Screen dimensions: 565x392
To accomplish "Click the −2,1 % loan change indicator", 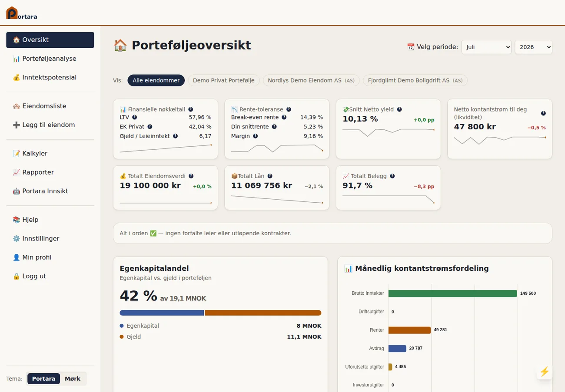I will click(314, 187).
